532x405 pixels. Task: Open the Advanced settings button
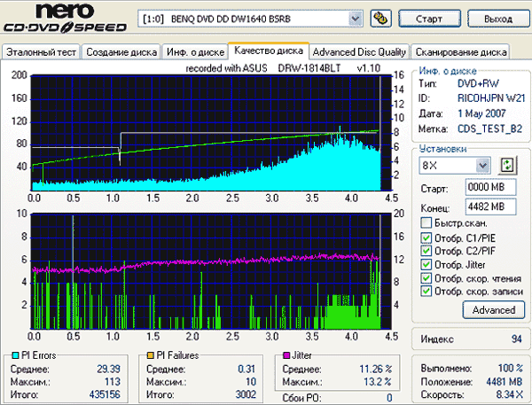[494, 309]
